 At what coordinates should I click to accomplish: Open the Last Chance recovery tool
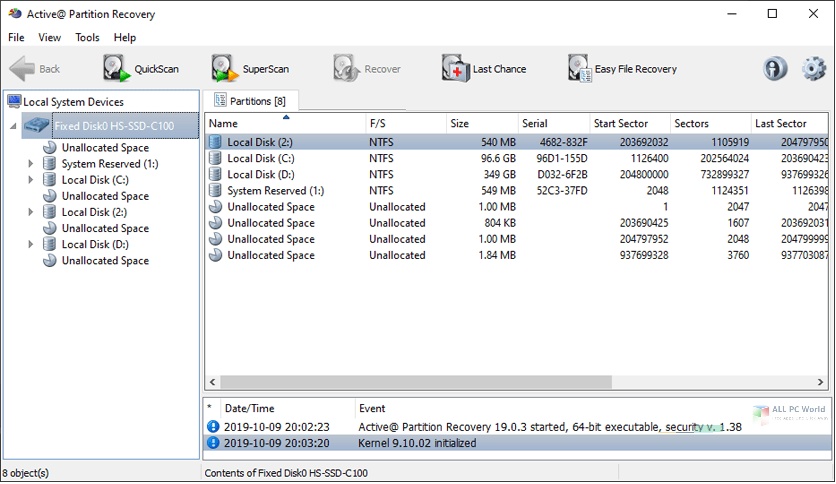pos(455,69)
